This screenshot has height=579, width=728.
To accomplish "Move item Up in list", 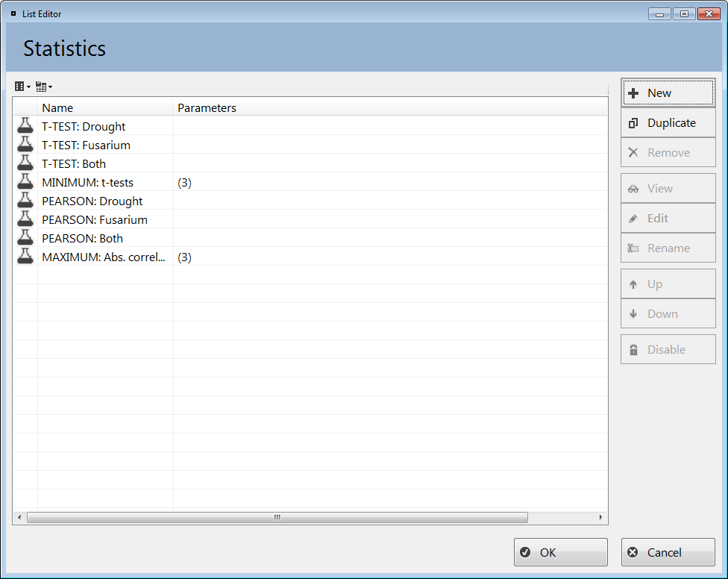I will point(668,284).
